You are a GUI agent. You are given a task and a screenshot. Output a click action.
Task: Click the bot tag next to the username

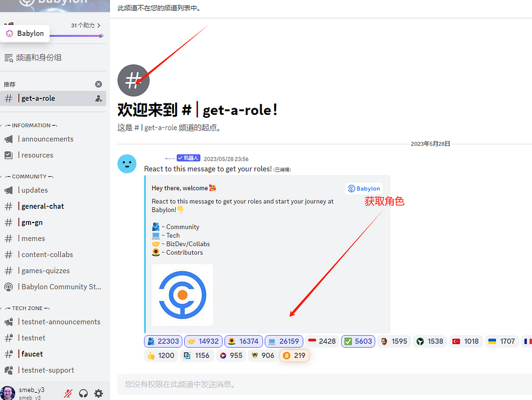point(188,158)
